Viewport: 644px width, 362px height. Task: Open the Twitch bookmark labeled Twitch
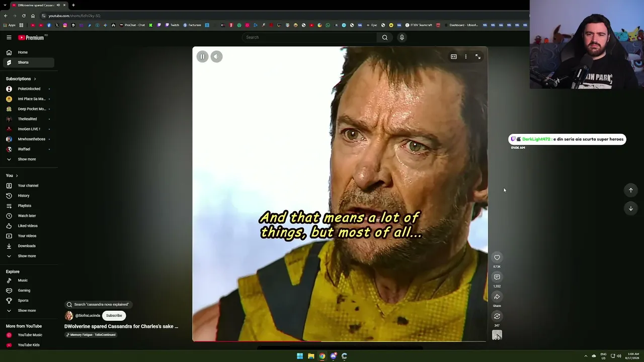(x=172, y=25)
